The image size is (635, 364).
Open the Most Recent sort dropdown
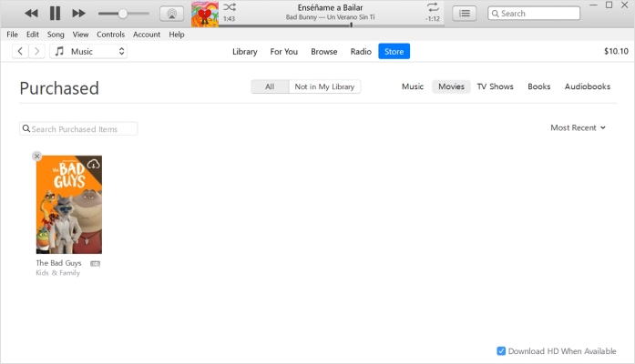[578, 127]
